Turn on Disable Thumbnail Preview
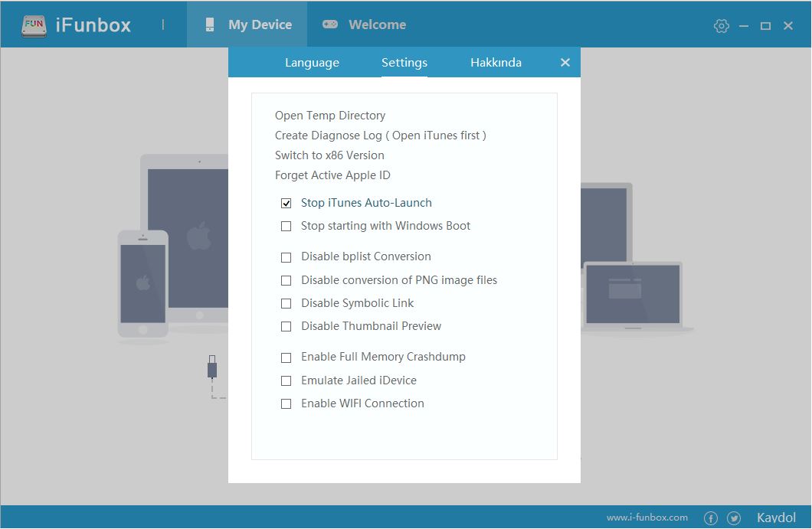The height and width of the screenshot is (529, 812). point(286,327)
